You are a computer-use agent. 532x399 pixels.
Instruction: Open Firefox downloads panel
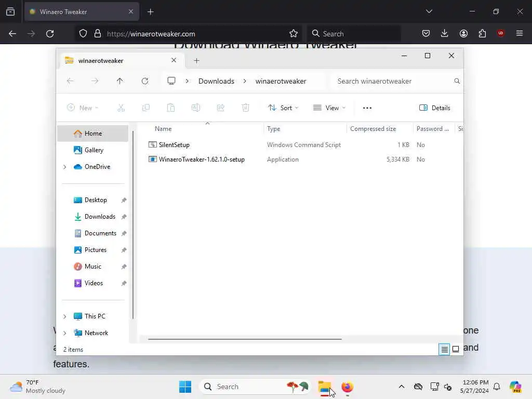click(x=445, y=33)
